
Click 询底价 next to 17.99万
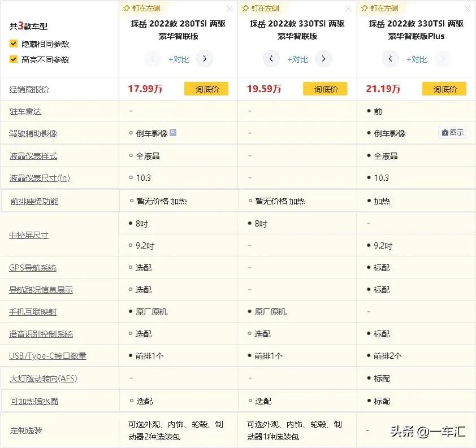[x=206, y=89]
